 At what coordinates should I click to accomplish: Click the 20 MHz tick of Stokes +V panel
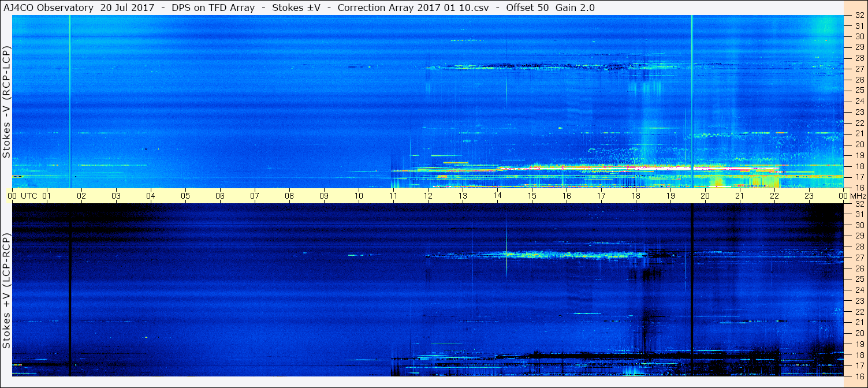pos(859,333)
